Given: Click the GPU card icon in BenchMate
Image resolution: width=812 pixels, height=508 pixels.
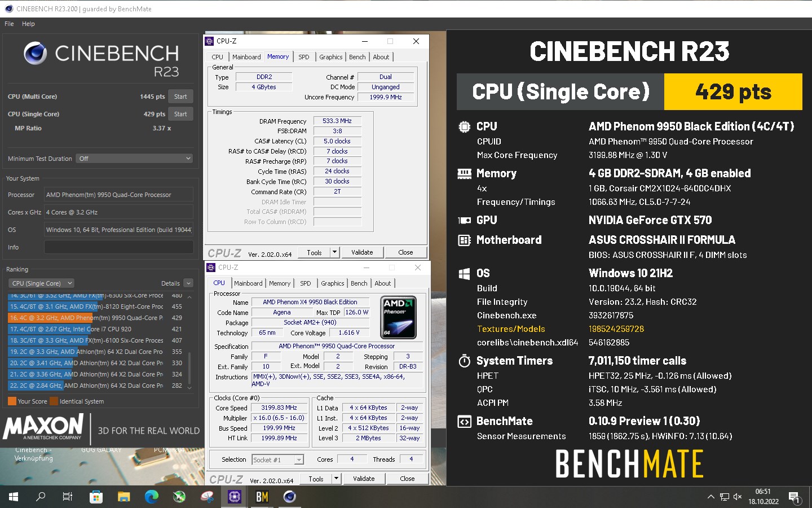Looking at the screenshot, I should 464,220.
